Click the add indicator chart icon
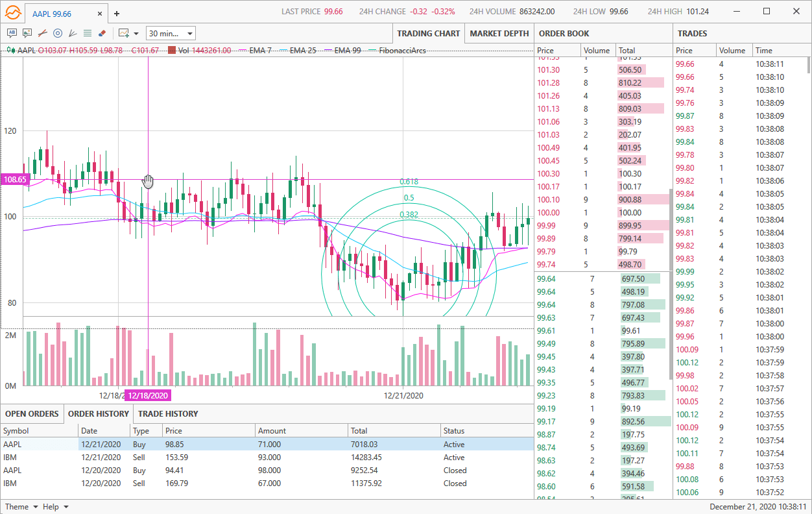 pos(124,33)
